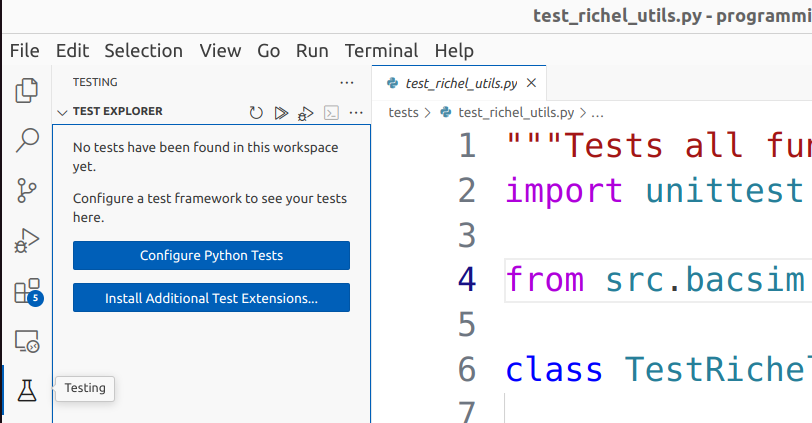Click Configure Python Tests button
812x423 pixels.
[x=211, y=255]
